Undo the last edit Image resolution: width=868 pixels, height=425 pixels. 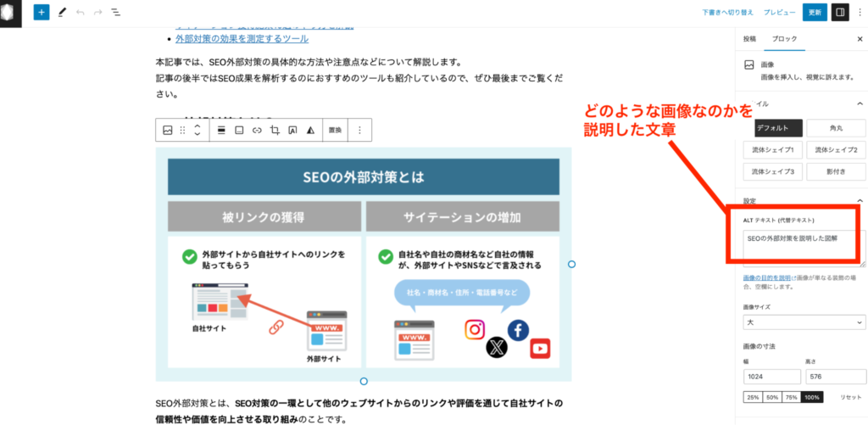80,12
